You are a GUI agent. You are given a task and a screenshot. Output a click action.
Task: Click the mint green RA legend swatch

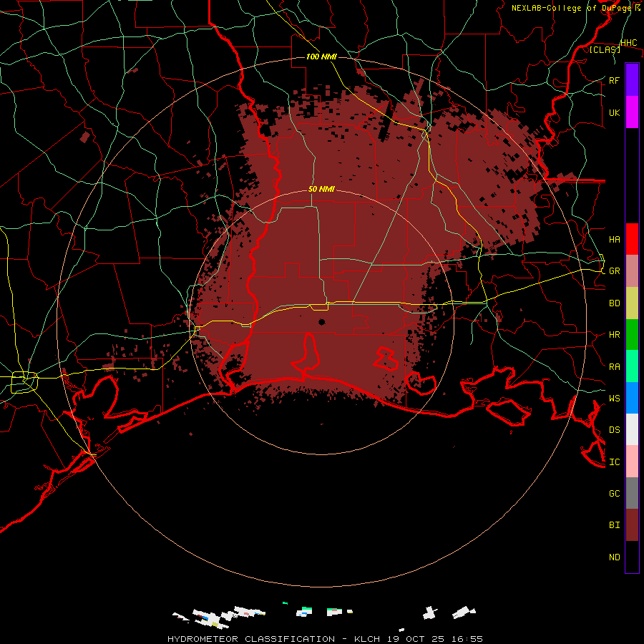click(632, 366)
